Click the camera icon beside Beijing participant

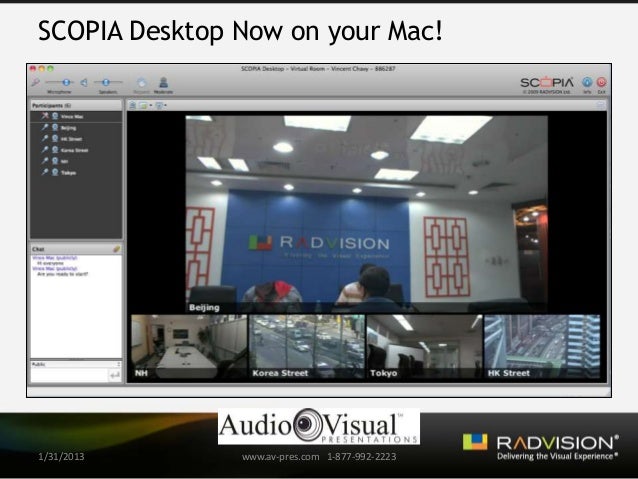click(x=55, y=127)
